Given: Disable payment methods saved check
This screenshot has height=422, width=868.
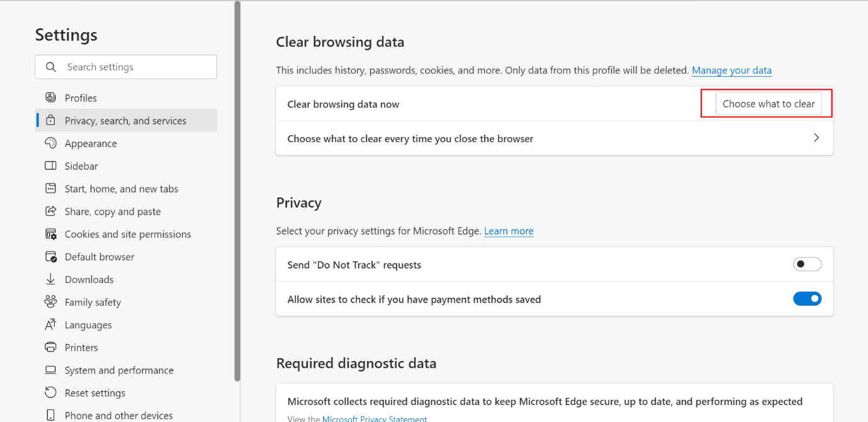Looking at the screenshot, I should coord(807,298).
